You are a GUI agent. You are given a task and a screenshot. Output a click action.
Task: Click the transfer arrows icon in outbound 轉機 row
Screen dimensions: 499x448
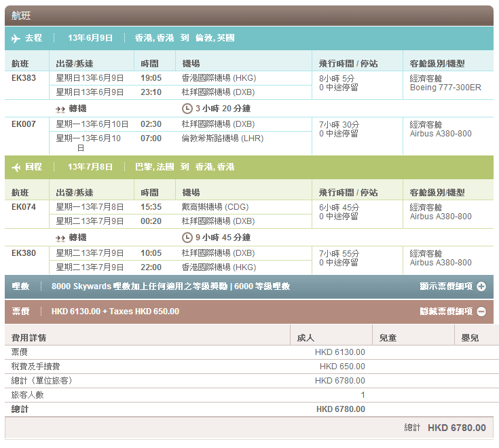coord(60,109)
